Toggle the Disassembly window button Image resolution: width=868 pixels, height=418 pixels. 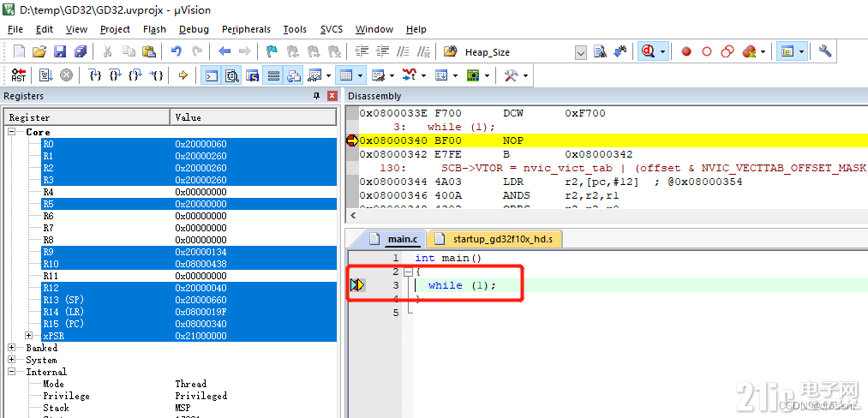coord(231,75)
